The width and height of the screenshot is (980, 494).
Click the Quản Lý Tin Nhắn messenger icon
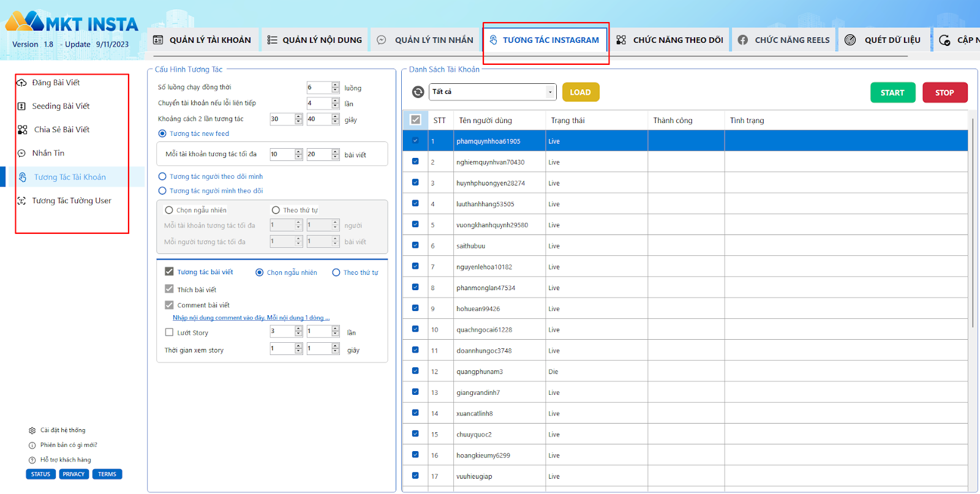381,40
